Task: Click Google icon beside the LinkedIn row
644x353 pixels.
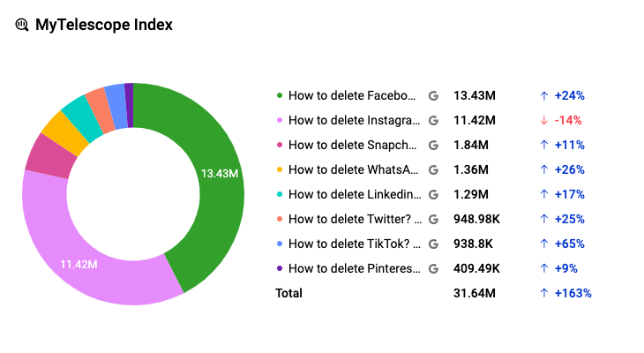Action: [433, 194]
